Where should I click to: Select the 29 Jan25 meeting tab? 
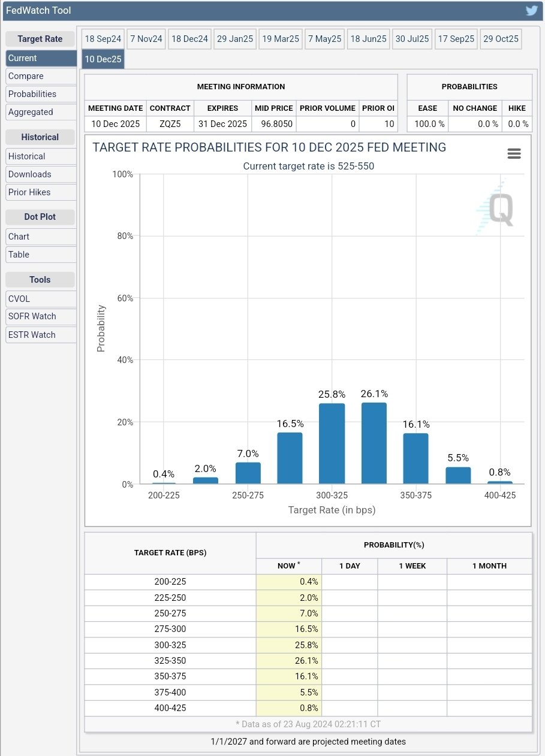[235, 39]
